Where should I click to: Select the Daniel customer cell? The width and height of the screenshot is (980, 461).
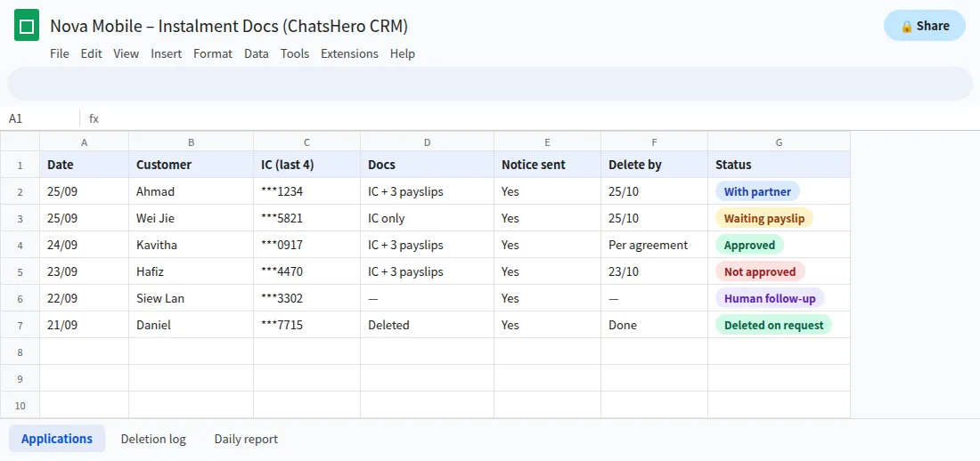(x=192, y=325)
